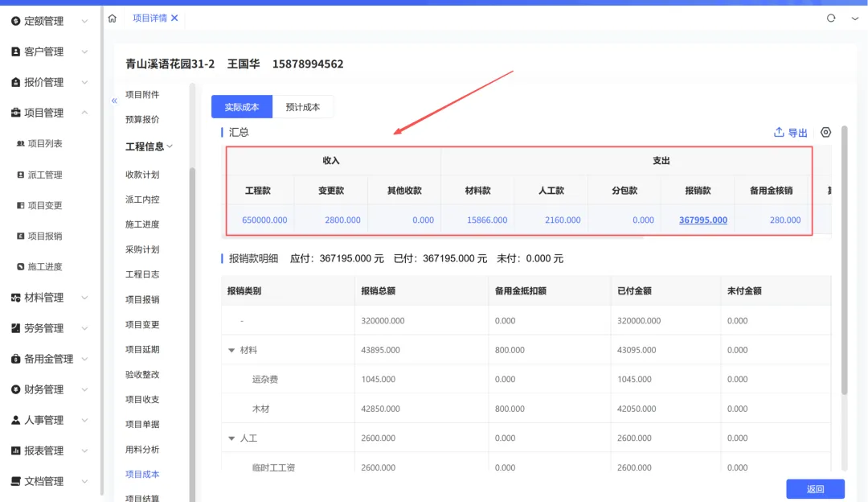The width and height of the screenshot is (868, 502).
Task: Open 项目附件 in project menu
Action: [142, 94]
